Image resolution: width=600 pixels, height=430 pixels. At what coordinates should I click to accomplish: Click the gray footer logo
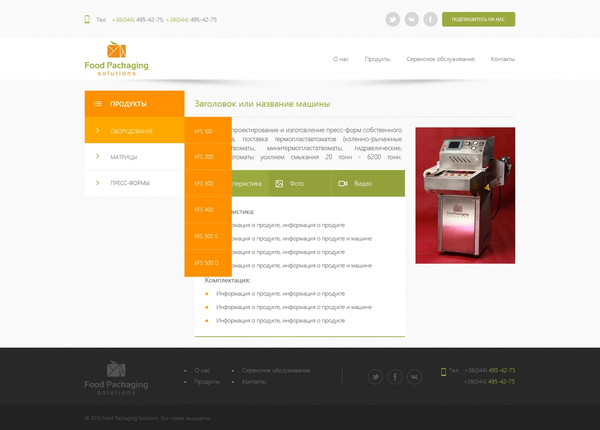[x=116, y=378]
